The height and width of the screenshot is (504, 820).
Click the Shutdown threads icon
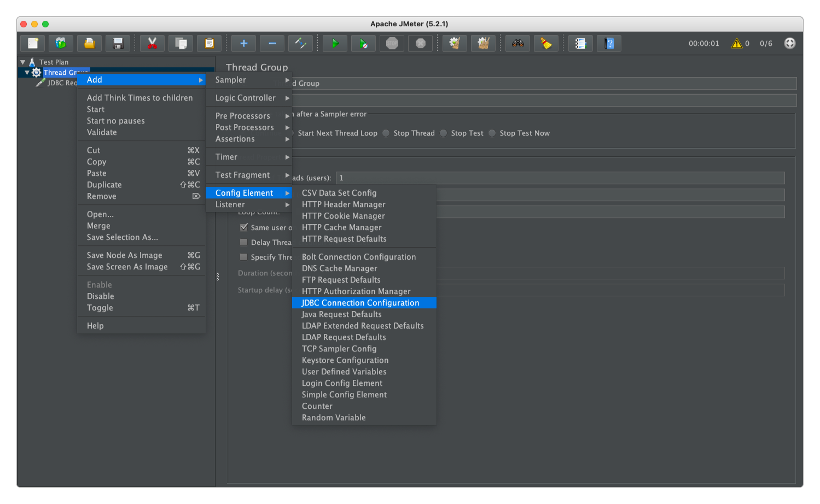tap(421, 43)
